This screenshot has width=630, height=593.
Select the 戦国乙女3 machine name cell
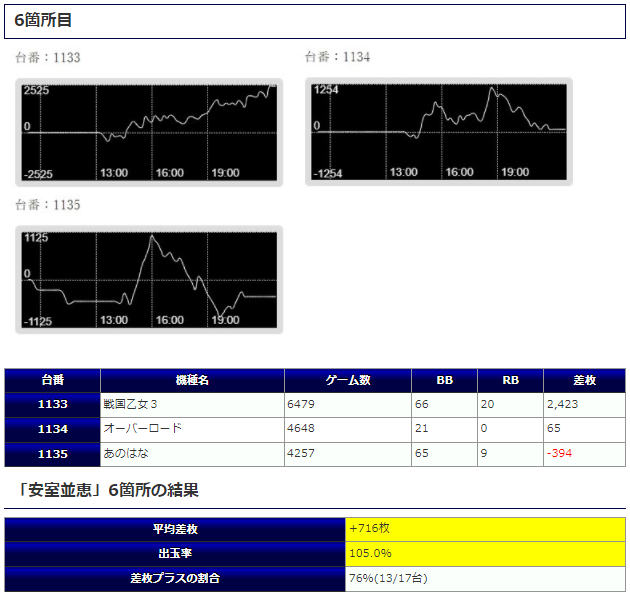(131, 405)
